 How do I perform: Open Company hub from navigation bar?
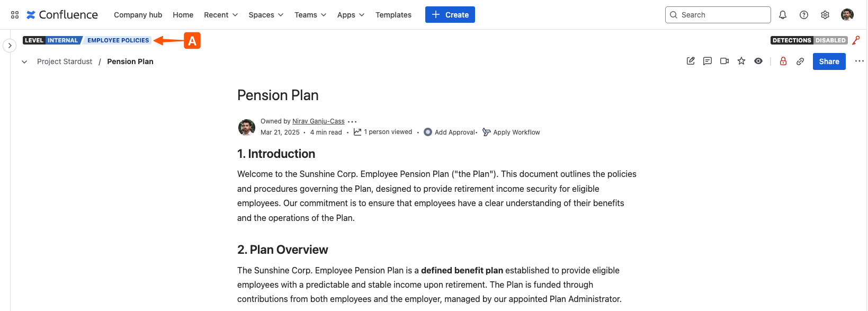pyautogui.click(x=138, y=15)
